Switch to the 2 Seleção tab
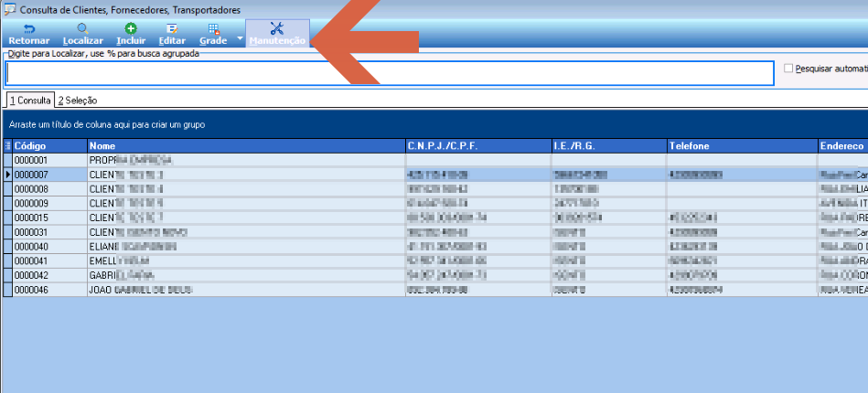 tap(78, 101)
